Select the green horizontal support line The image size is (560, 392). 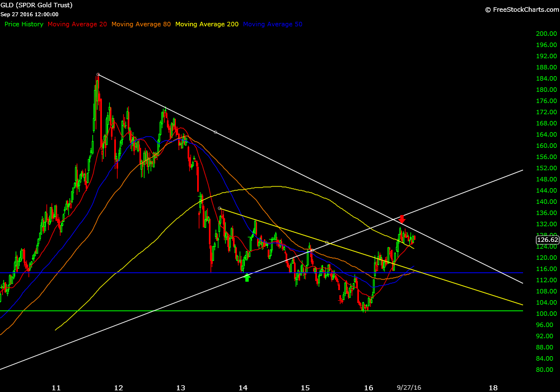click(x=168, y=311)
